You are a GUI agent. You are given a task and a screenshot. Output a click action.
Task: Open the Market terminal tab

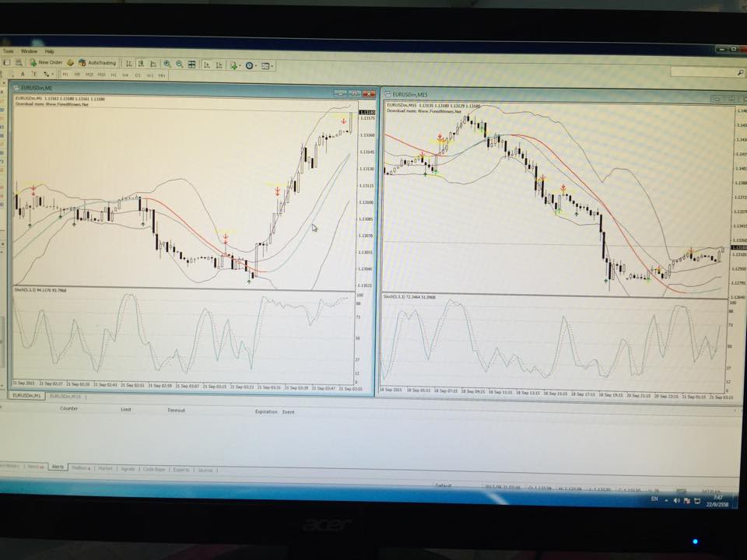pyautogui.click(x=105, y=468)
